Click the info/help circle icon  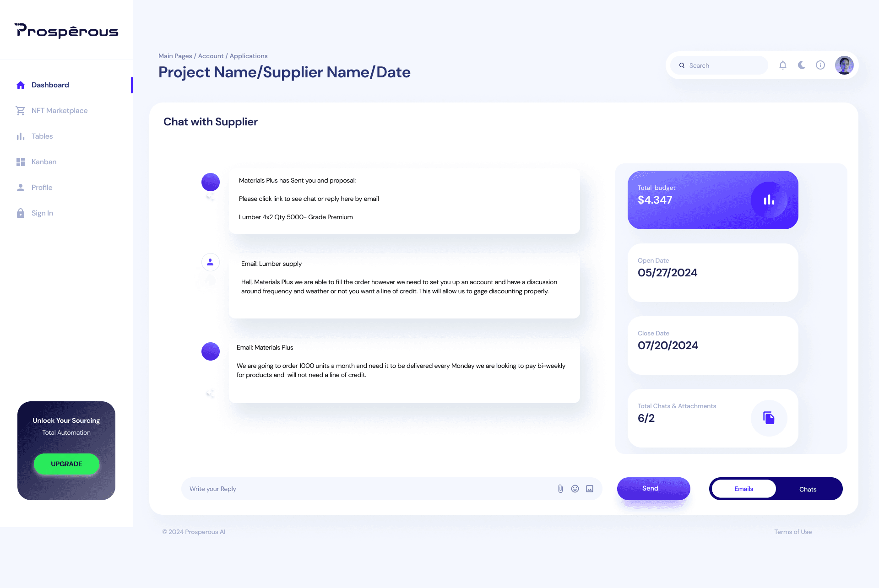click(x=820, y=65)
